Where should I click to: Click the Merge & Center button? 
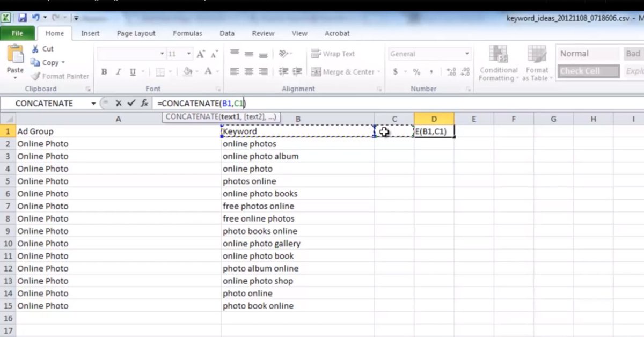[x=343, y=72]
